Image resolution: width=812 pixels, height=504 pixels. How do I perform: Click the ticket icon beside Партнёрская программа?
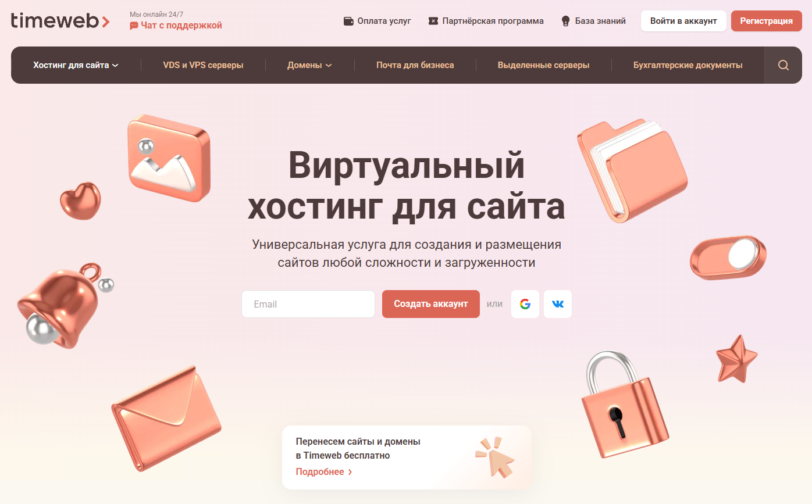(433, 21)
